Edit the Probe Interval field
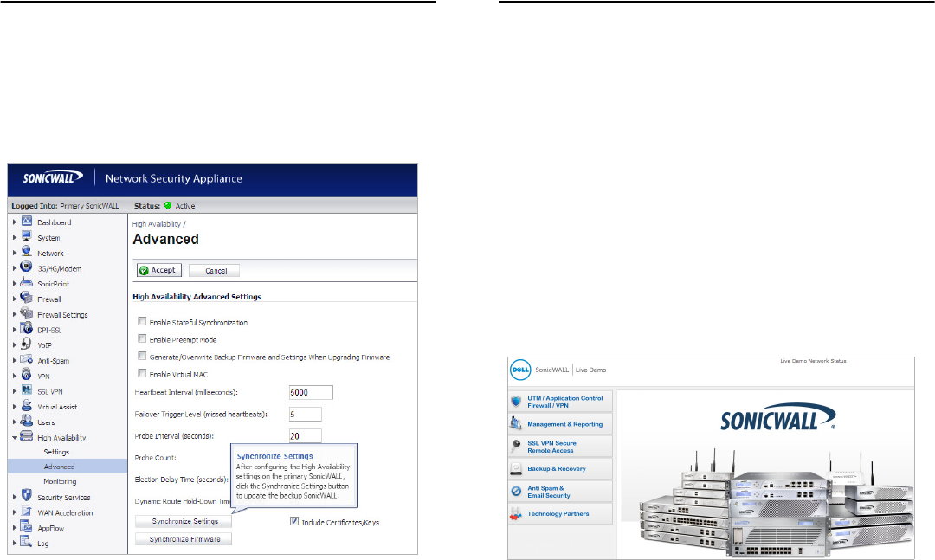Screen dimensions: 935x560 click(x=306, y=436)
